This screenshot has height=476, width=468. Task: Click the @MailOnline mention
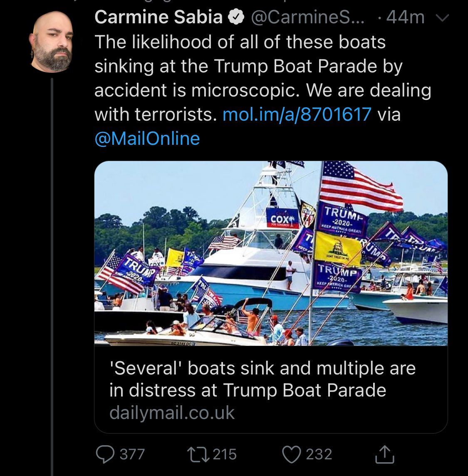tap(147, 138)
